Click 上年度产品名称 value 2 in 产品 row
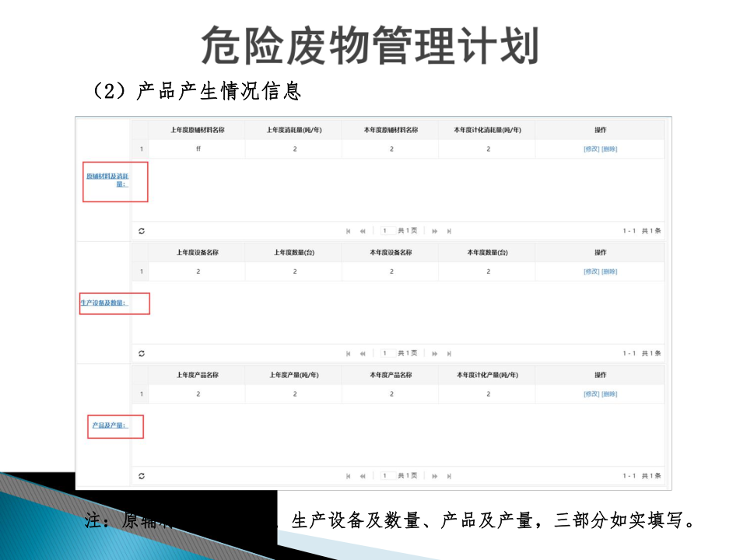 click(198, 394)
